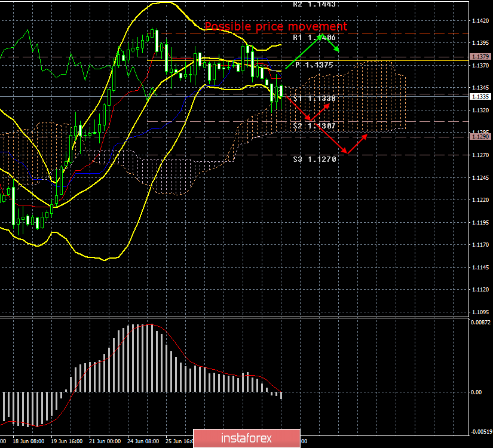Click the 1.1270 price scale value
493x448 pixels.
point(480,155)
